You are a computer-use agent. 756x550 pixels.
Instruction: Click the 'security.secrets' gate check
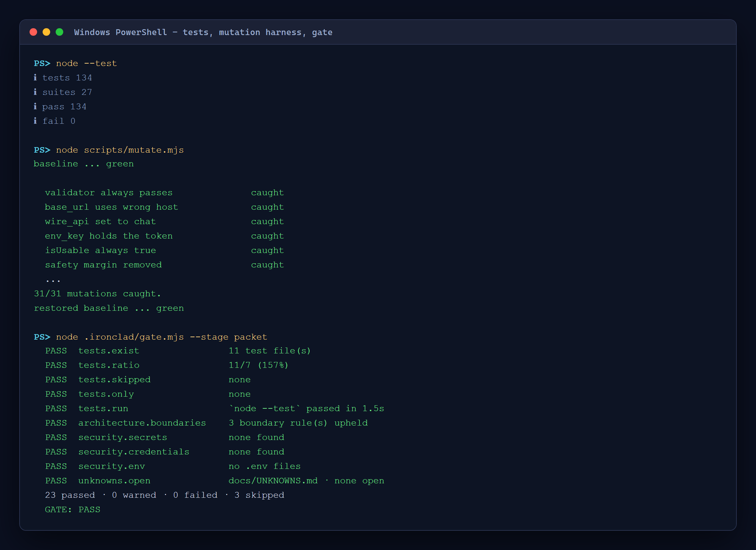click(123, 437)
